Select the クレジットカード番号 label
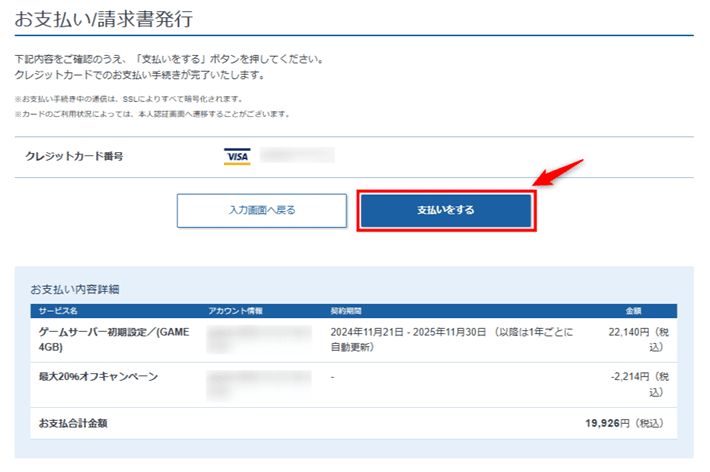This screenshot has width=710, height=472. [74, 156]
